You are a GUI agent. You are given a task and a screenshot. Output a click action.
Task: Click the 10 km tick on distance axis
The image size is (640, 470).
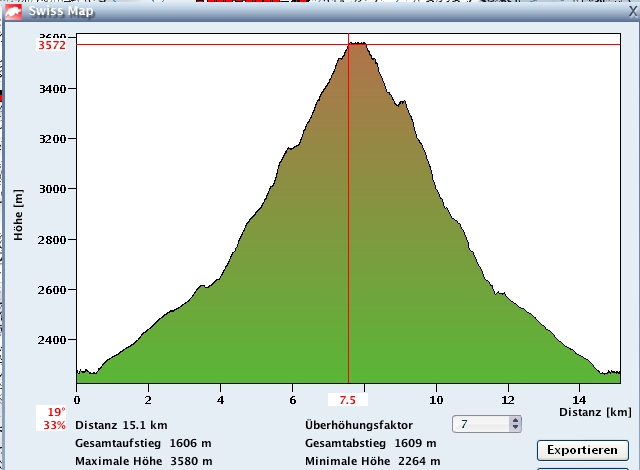click(x=436, y=400)
